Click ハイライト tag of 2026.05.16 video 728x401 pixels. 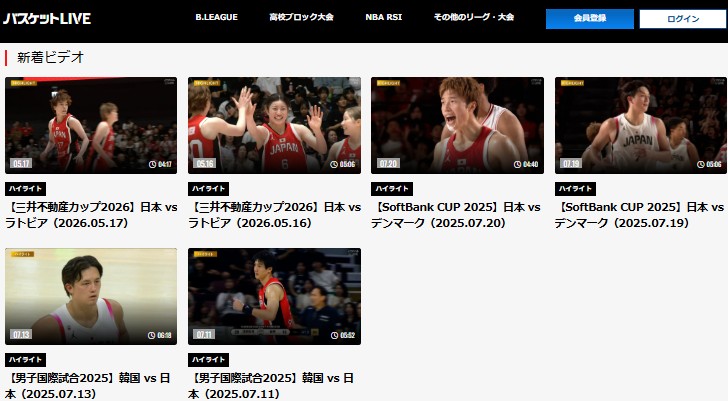[208, 188]
